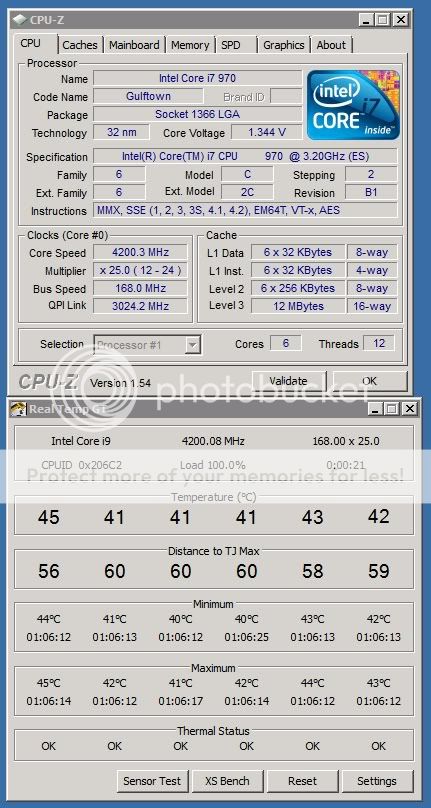The height and width of the screenshot is (808, 431).
Task: Click the 168.00 x 25.0 reading
Action: pyautogui.click(x=346, y=441)
